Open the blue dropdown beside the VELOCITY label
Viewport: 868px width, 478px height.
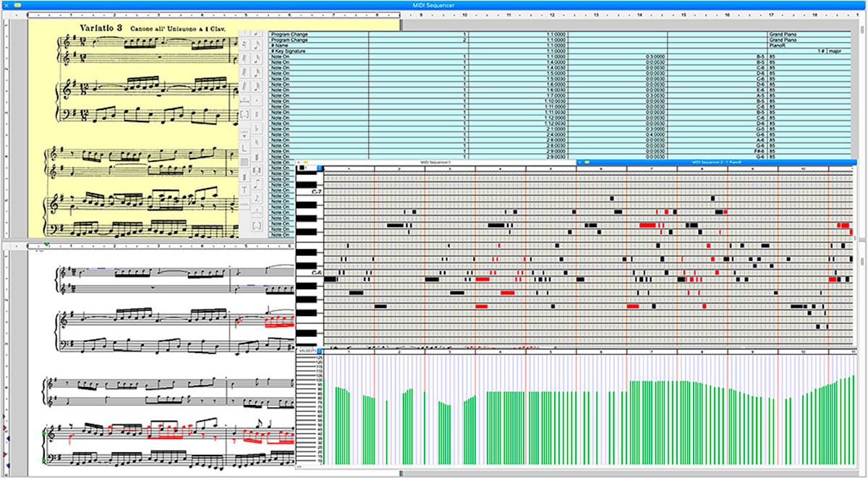[320, 351]
